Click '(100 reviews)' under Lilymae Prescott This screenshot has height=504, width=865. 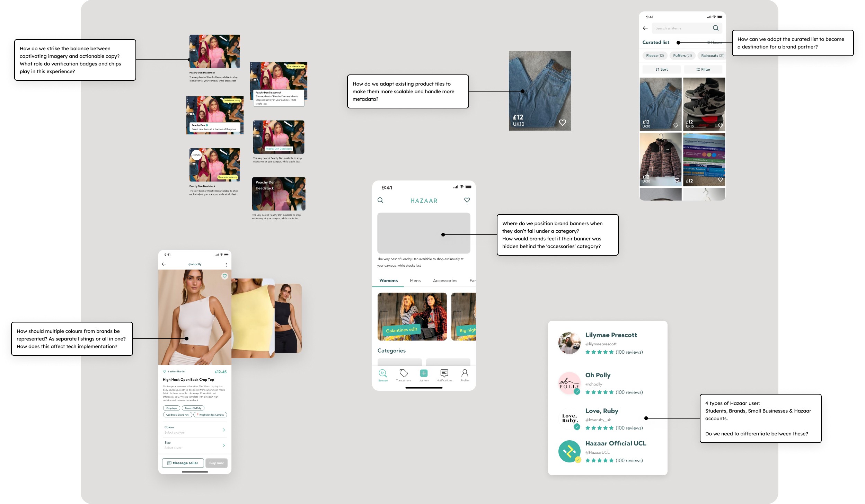tap(629, 352)
